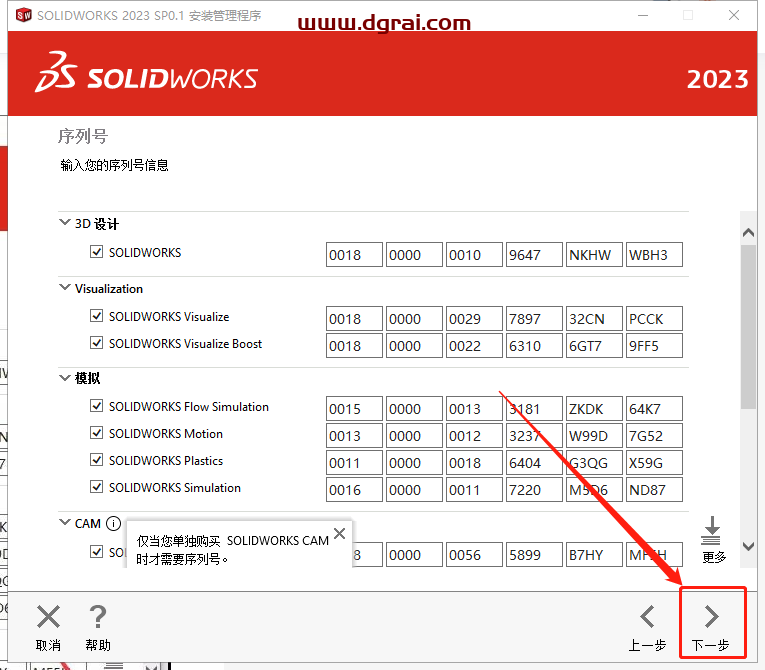Screen dimensions: 765x670
Task: Click the vertical scrollbar thumb
Action: tap(748, 327)
